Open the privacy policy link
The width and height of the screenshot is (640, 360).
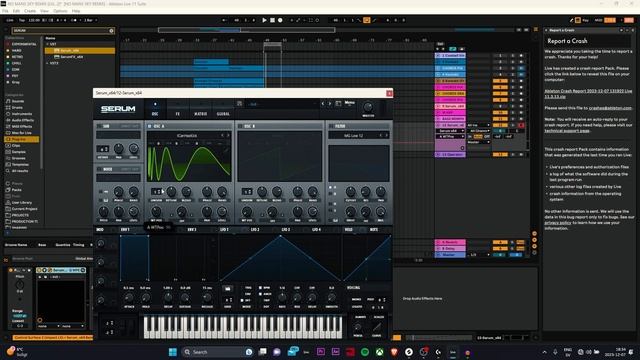click(x=558, y=223)
